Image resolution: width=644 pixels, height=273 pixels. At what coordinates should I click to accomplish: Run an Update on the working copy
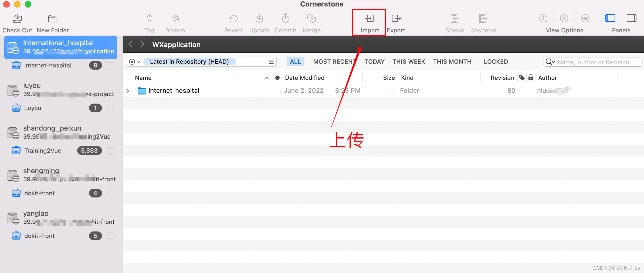click(259, 22)
